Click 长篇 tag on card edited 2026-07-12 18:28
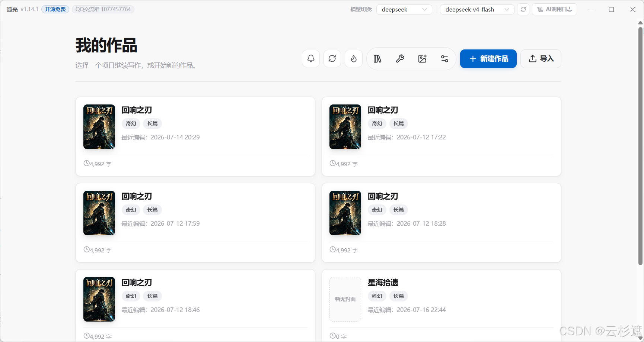The image size is (644, 342). click(399, 210)
